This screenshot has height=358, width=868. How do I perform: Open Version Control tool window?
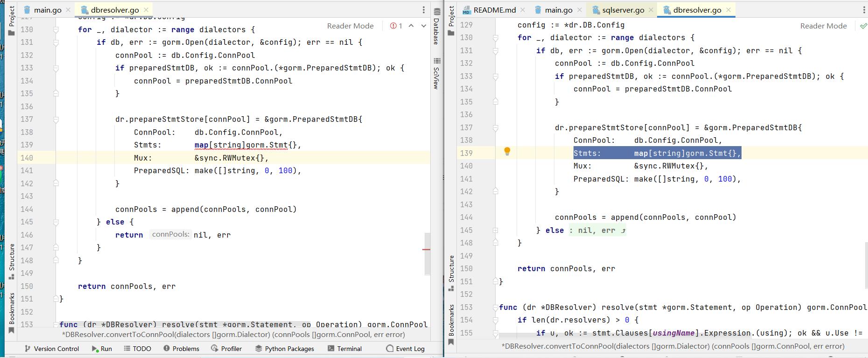tap(51, 349)
